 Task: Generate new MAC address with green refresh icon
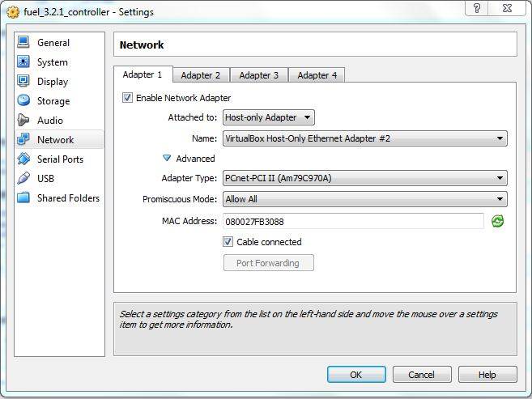point(497,222)
